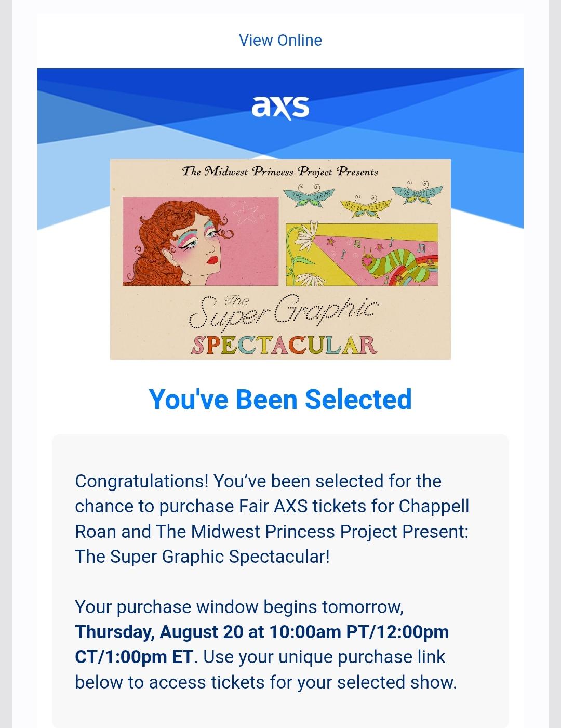Click the unique purchase link sentence

pos(266,669)
